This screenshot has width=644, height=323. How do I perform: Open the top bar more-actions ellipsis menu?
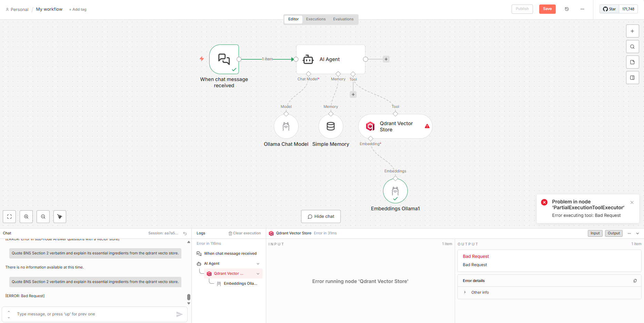582,9
